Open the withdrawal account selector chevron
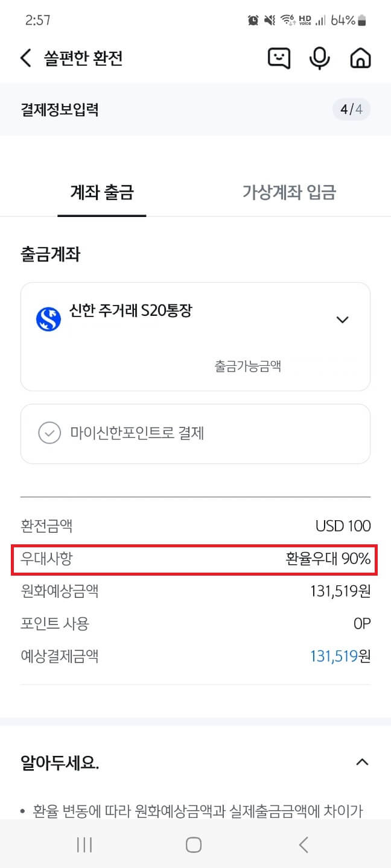 [343, 319]
